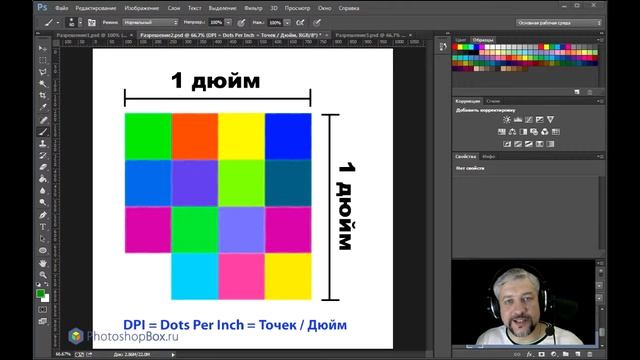Image resolution: width=640 pixels, height=360 pixels.
Task: Select the Hand tool
Action: 42,263
